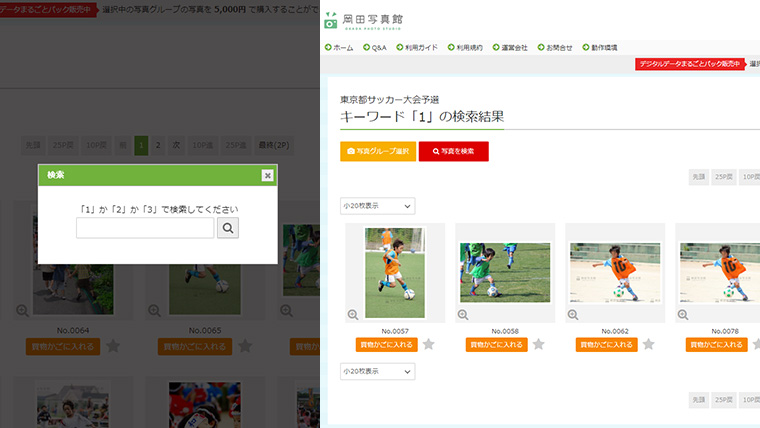Add photo No.0058 to cart
The image size is (760, 428).
pyautogui.click(x=496, y=345)
